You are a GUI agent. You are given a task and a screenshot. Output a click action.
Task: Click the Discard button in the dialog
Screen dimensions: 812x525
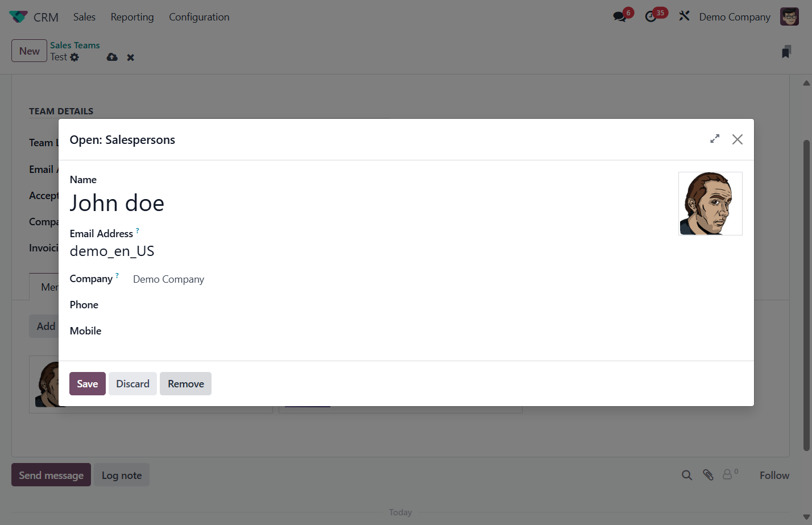[x=132, y=384]
